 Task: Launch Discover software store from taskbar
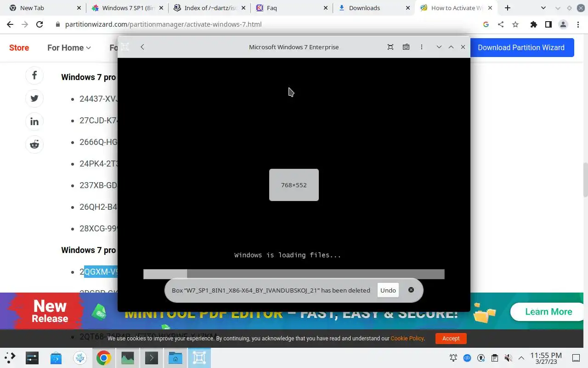(x=56, y=357)
